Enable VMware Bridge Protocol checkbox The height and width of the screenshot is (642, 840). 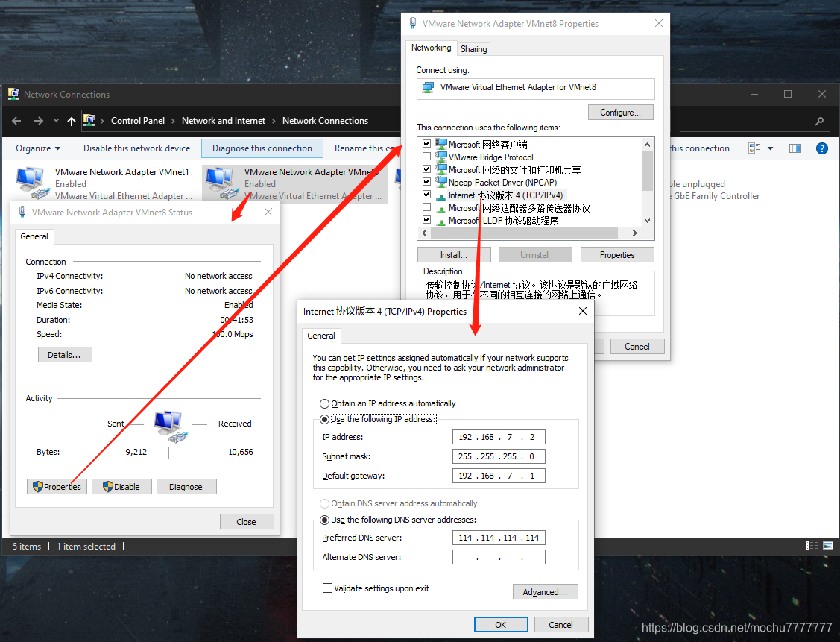click(426, 157)
